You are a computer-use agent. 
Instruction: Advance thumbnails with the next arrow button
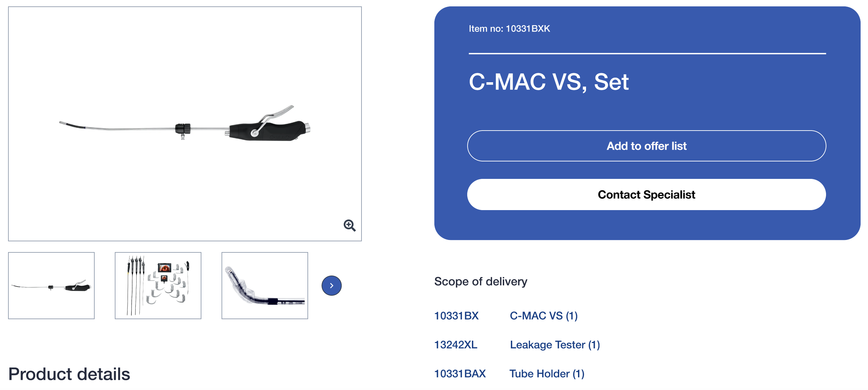331,286
